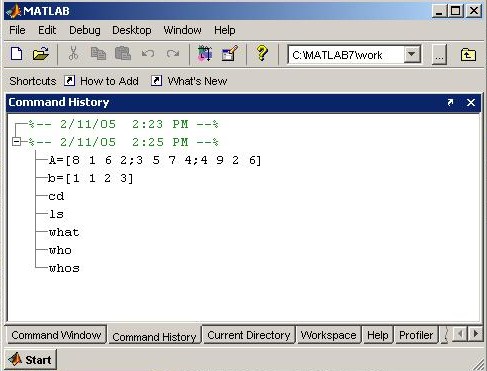This screenshot has height=371, width=487.
Task: Close the Command History panel
Action: click(x=471, y=102)
